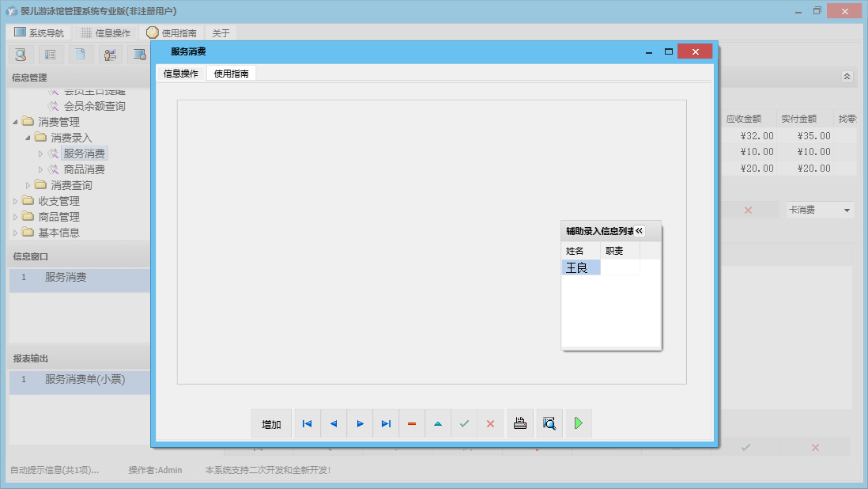Select 王良 in the name list
Viewport: 868px width, 489px height.
[x=580, y=268]
